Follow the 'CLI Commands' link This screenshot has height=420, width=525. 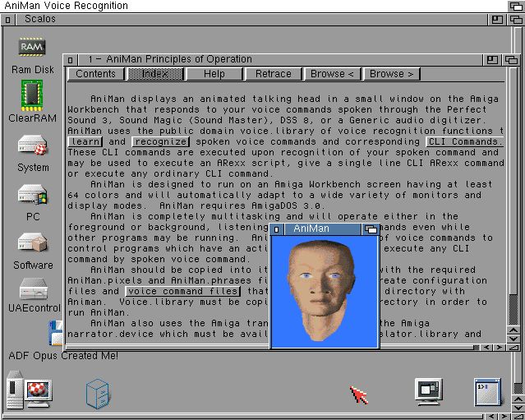tap(465, 141)
